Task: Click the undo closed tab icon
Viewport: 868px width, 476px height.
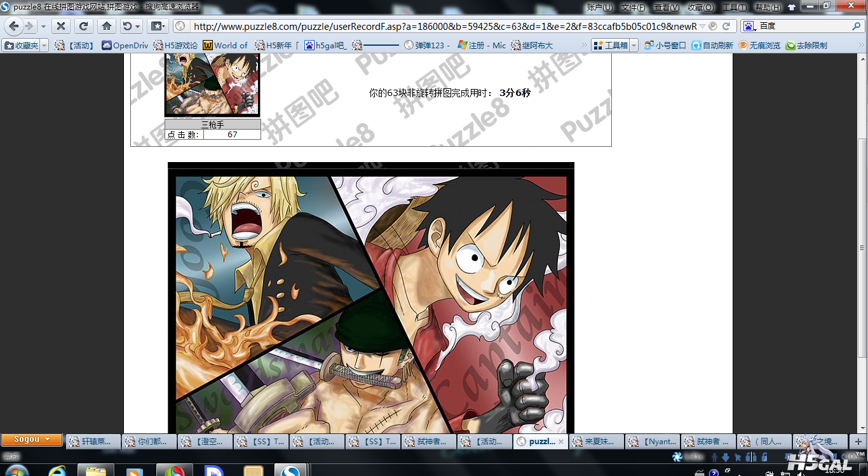Action: [128, 26]
